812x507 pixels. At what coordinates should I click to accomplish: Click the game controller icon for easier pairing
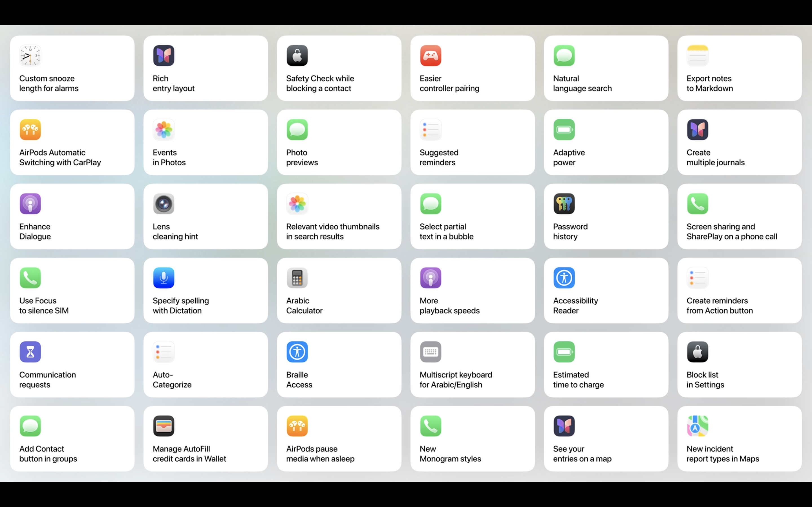pos(431,56)
